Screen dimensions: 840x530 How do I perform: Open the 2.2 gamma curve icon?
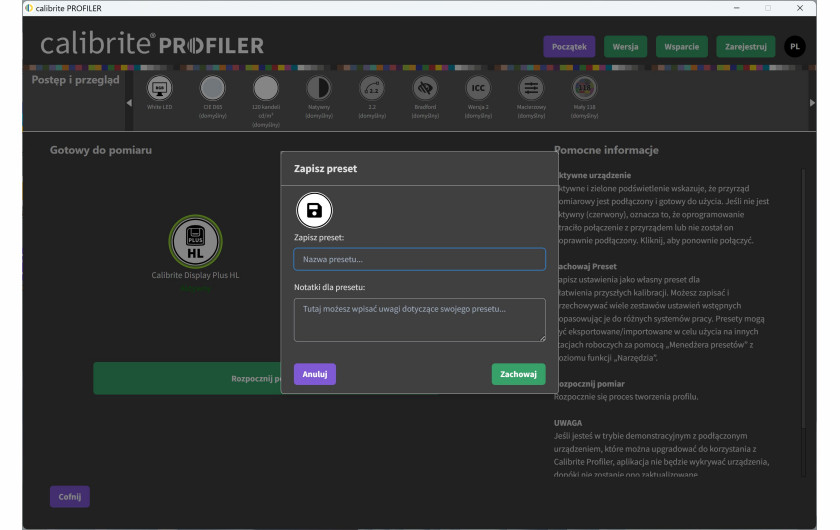pos(372,88)
